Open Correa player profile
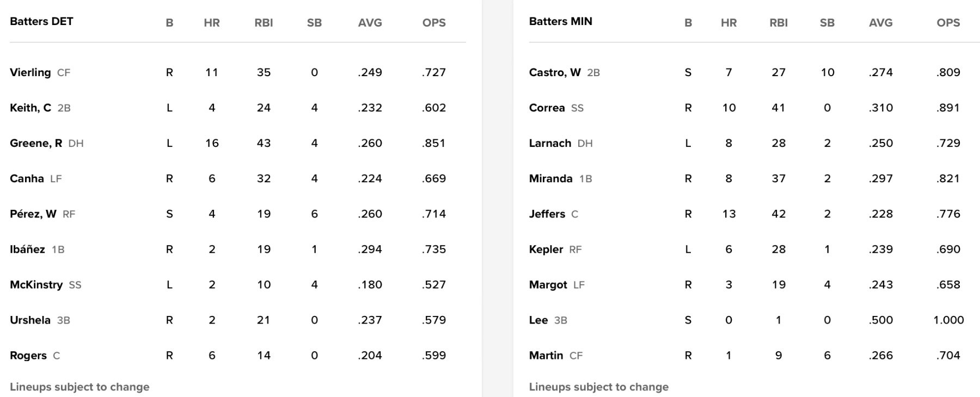 [x=547, y=108]
